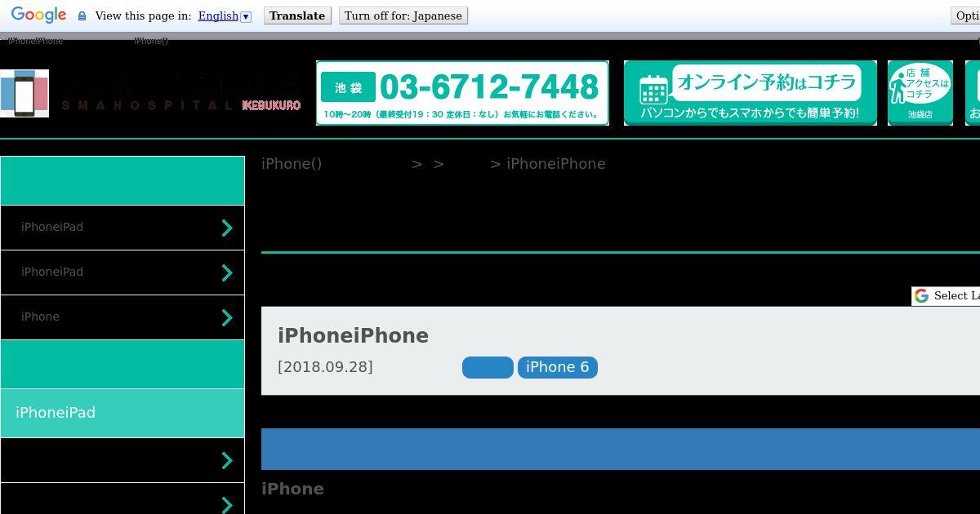Click the padlock secure icon
The height and width of the screenshot is (514, 980).
(82, 16)
